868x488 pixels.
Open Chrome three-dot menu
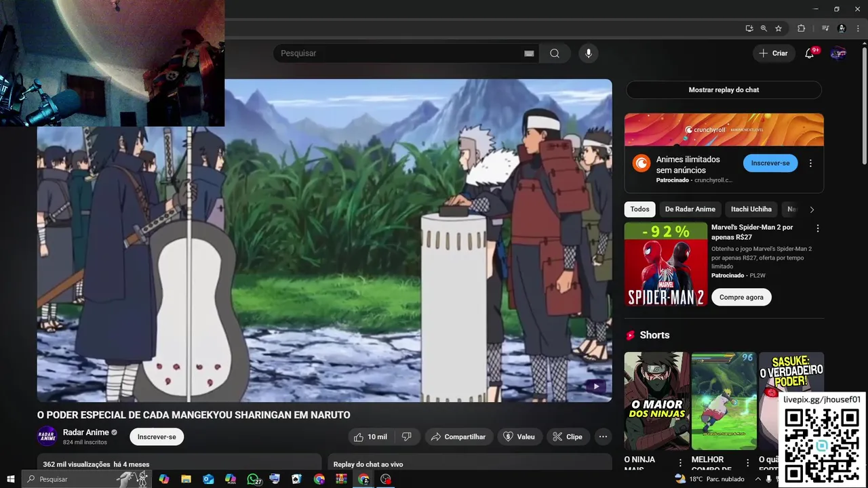(x=857, y=28)
